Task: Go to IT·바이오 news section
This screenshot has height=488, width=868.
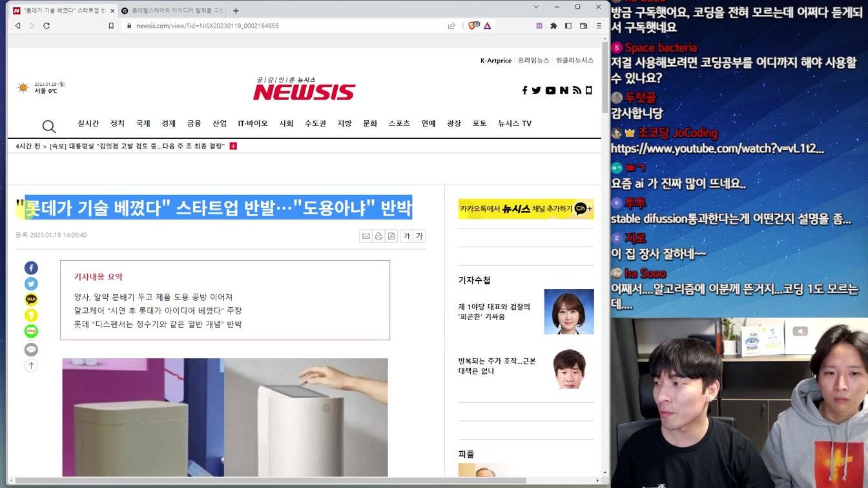Action: pos(253,123)
